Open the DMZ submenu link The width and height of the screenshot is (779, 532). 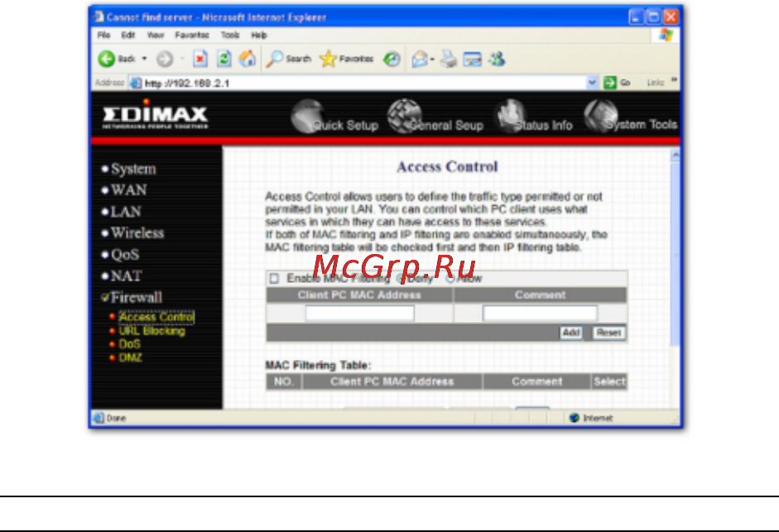coord(130,357)
